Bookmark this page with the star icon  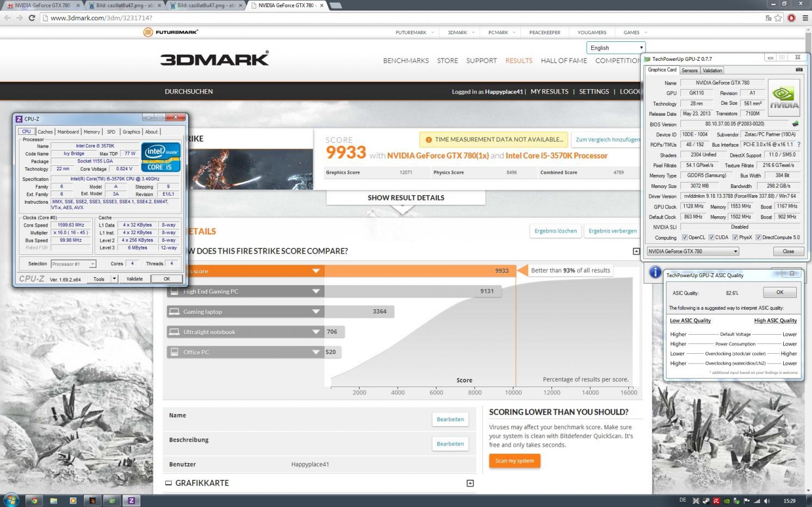click(778, 18)
